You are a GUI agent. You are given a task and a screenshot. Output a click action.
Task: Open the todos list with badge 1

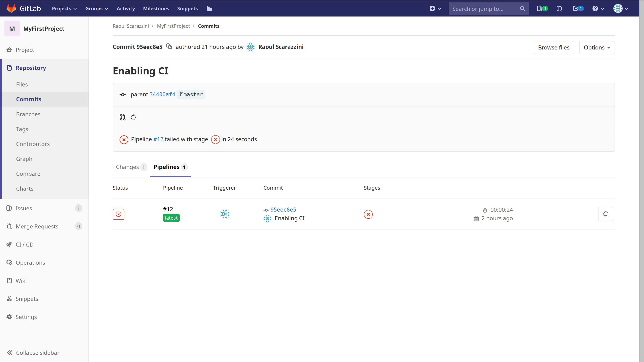click(x=578, y=8)
